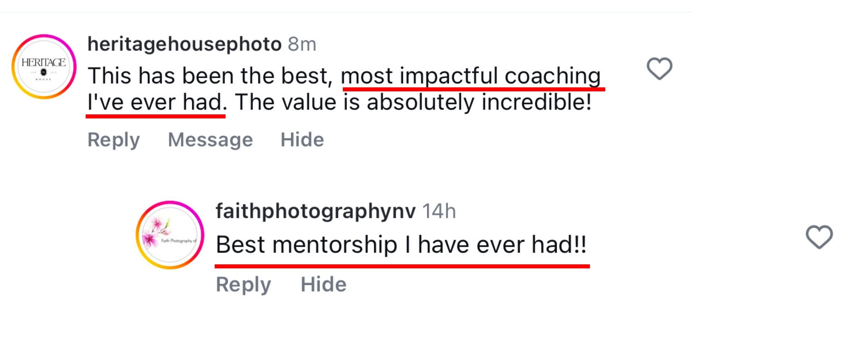Screen dimensions: 868x341
Task: Hide heritagehousephoto's coaching comment
Action: coord(302,139)
